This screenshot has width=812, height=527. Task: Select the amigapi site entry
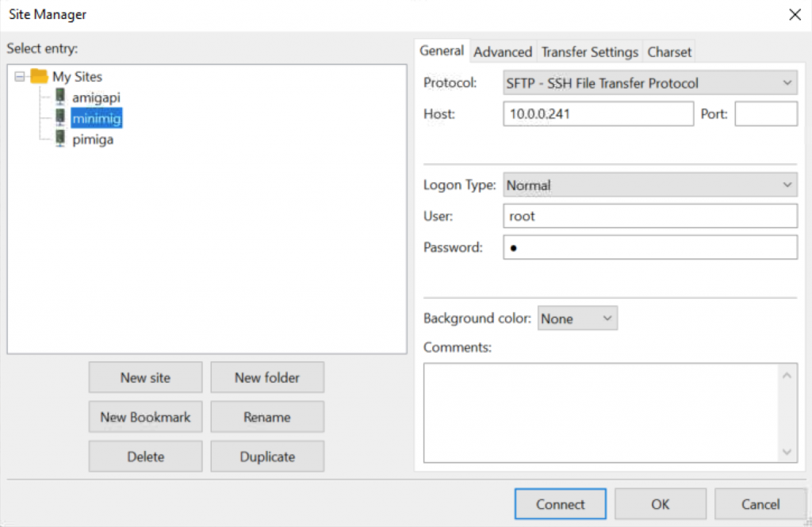point(96,97)
